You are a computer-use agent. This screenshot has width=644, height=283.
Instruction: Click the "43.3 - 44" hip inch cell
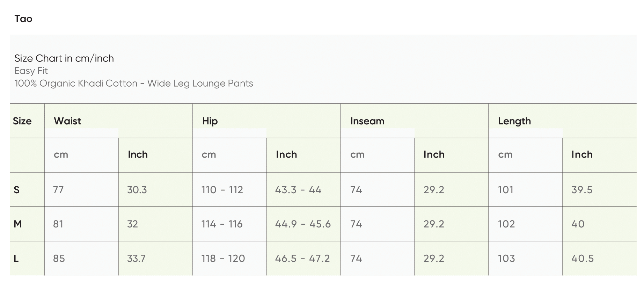click(298, 190)
